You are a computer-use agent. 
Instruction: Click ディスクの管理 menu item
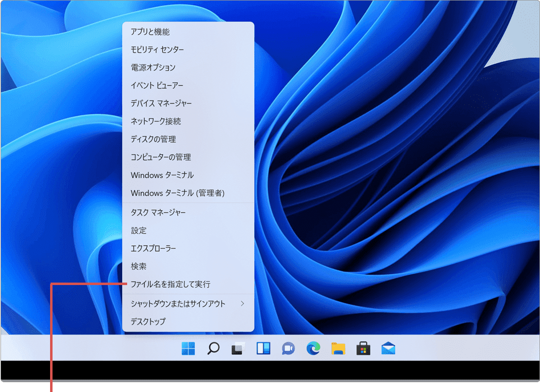[153, 139]
